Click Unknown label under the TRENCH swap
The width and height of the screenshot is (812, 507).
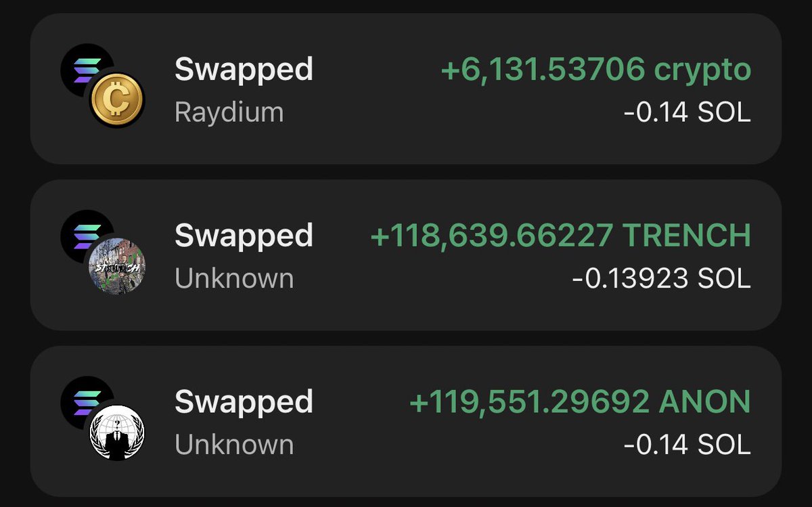tap(234, 278)
